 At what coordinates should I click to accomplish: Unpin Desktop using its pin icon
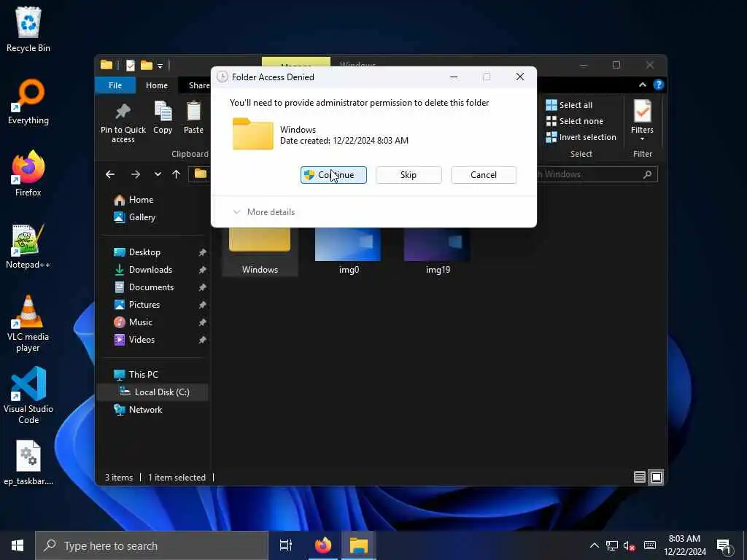(203, 252)
